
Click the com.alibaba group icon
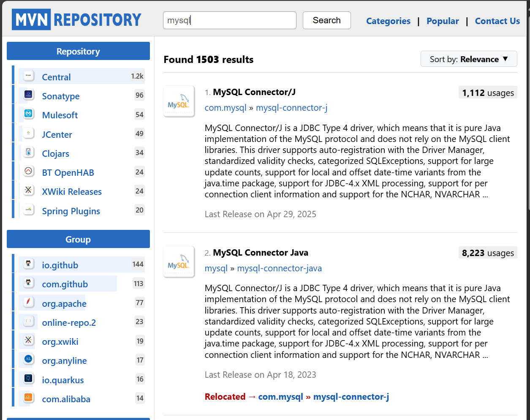(x=28, y=398)
